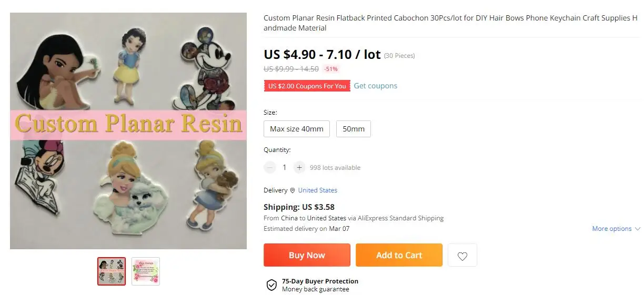644x295 pixels.
Task: Click the product title text
Action: click(450, 23)
